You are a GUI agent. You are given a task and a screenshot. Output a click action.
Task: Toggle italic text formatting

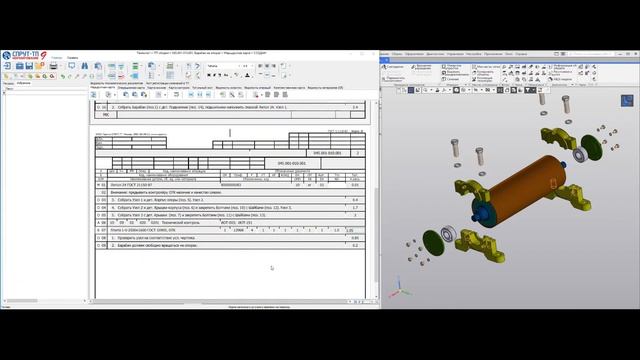(x=214, y=75)
